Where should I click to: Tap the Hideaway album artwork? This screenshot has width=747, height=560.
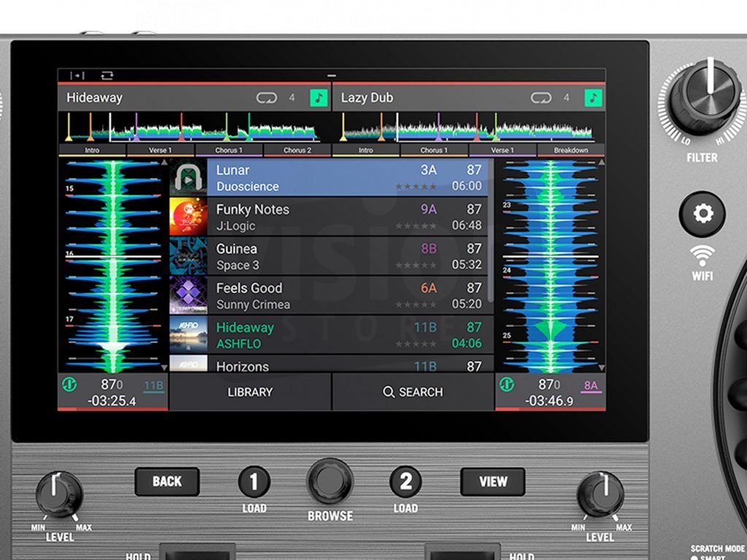point(188,335)
